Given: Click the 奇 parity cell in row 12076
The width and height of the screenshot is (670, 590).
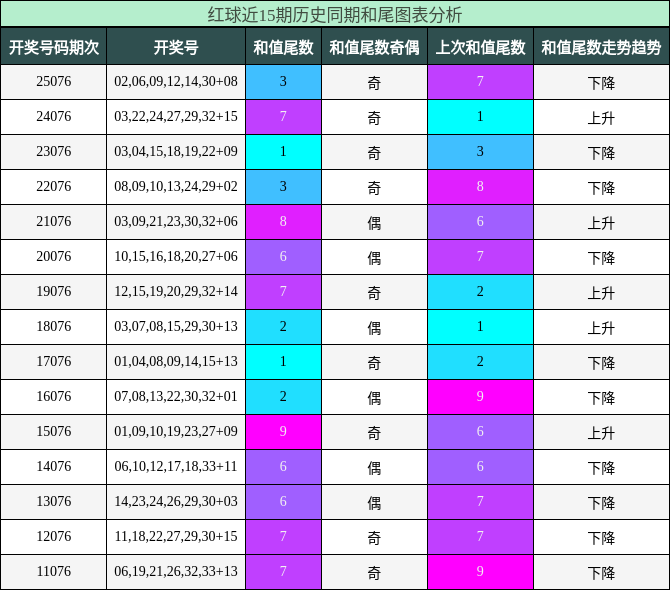Looking at the screenshot, I should click(x=374, y=537).
